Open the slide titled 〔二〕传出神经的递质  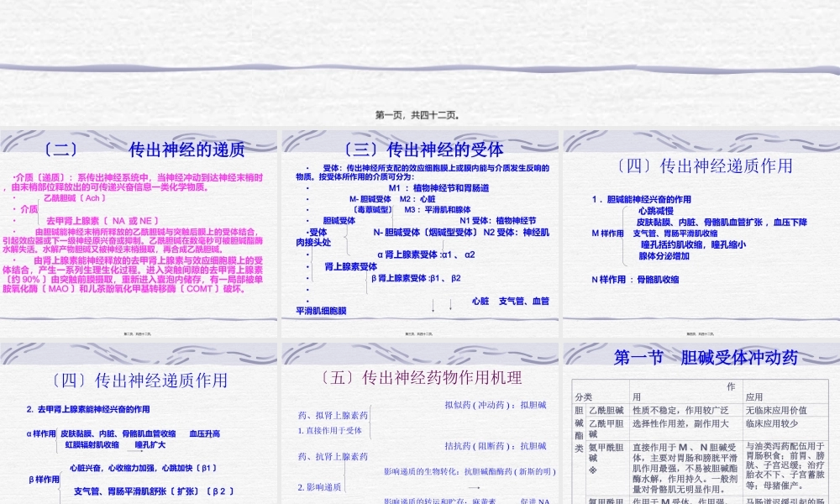coord(139,223)
